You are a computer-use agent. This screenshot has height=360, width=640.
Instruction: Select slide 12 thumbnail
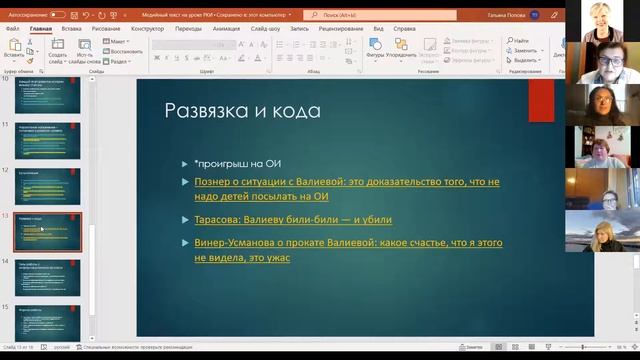tap(48, 186)
